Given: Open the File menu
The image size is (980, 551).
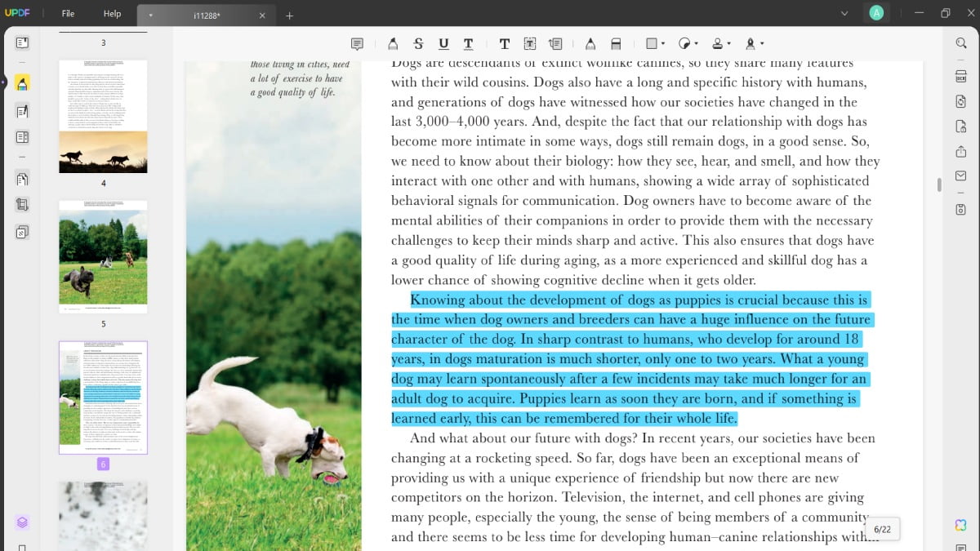Looking at the screenshot, I should tap(69, 14).
